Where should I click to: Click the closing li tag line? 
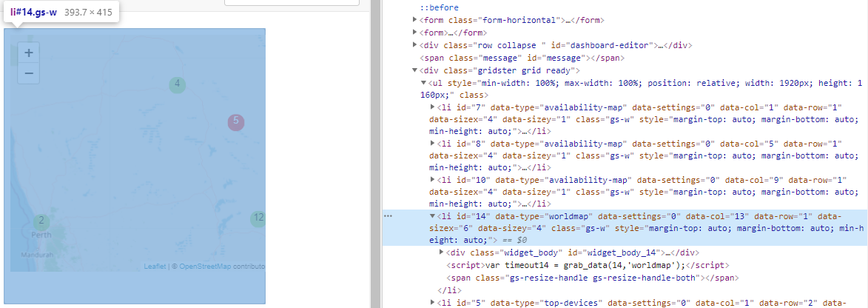(449, 289)
